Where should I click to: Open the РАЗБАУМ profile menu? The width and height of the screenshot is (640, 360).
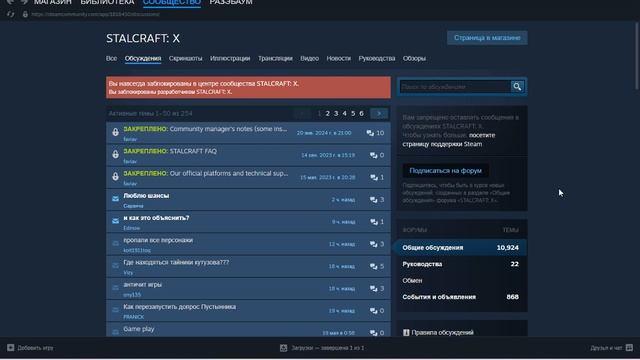tap(231, 2)
